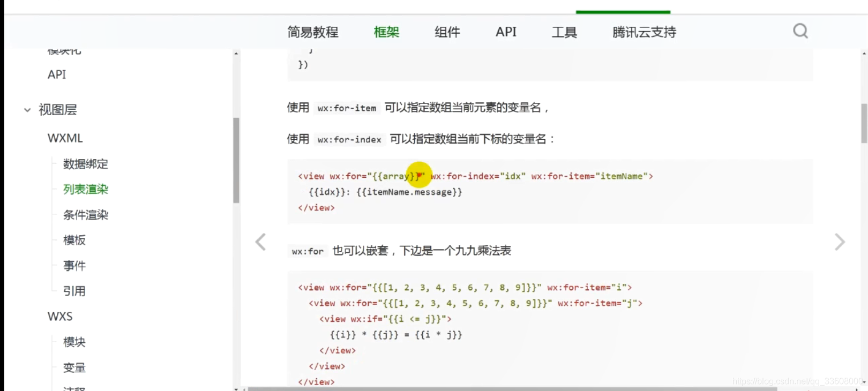
Task: Open the 列表渲染 page
Action: [86, 189]
